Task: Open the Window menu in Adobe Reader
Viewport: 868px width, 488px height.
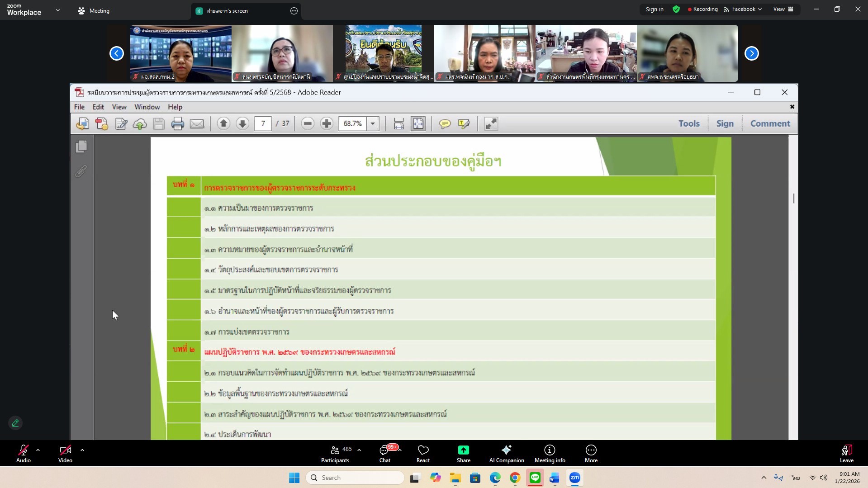Action: point(147,107)
